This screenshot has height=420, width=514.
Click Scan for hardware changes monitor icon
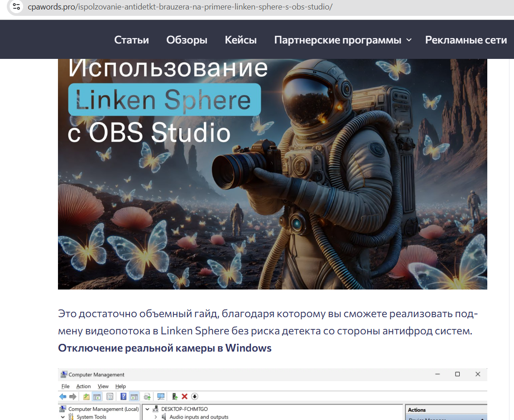161,396
